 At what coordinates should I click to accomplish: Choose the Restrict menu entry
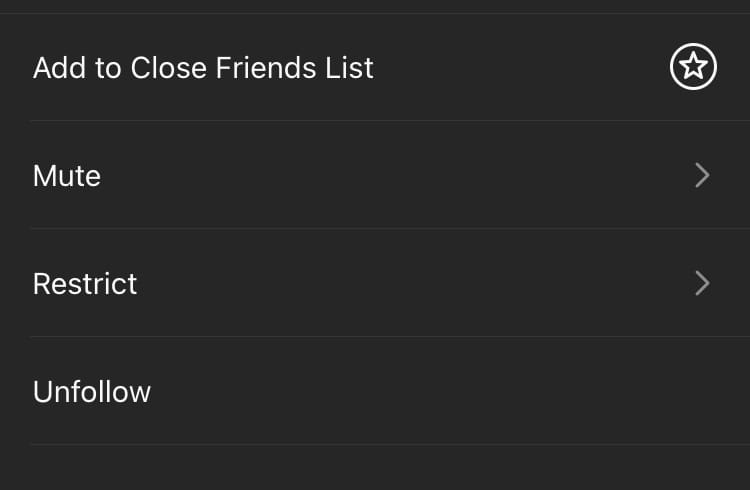coord(85,284)
